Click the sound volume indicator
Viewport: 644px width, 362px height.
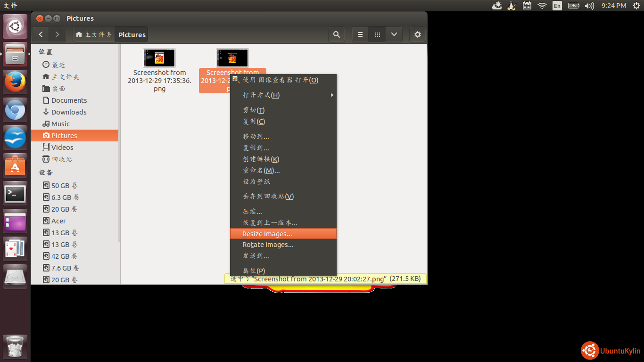(589, 6)
